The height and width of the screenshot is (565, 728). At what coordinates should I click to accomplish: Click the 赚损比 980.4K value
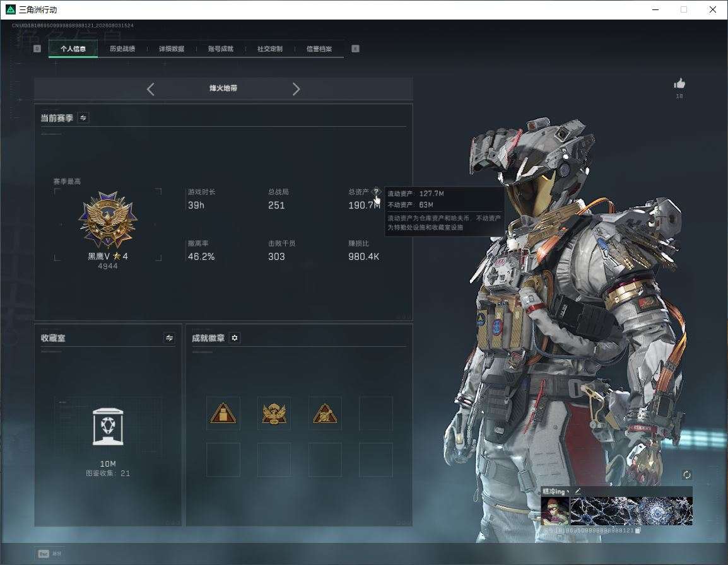(x=363, y=256)
